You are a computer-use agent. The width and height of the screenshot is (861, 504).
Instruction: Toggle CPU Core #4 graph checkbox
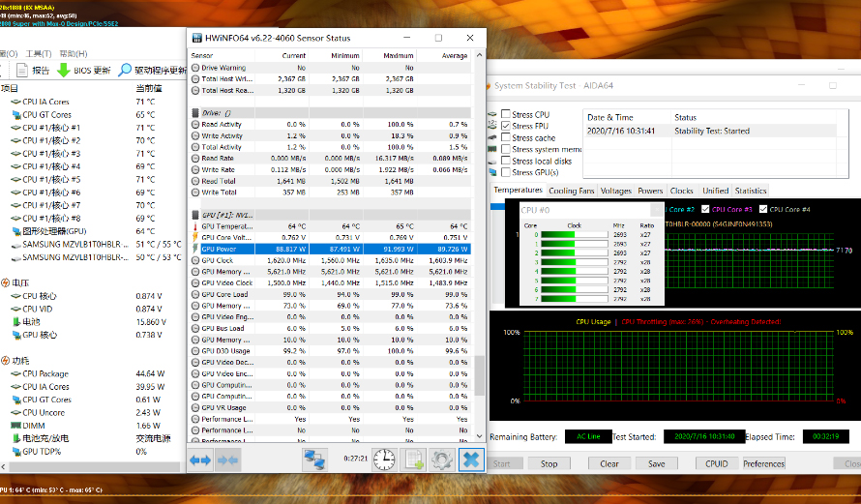point(762,209)
